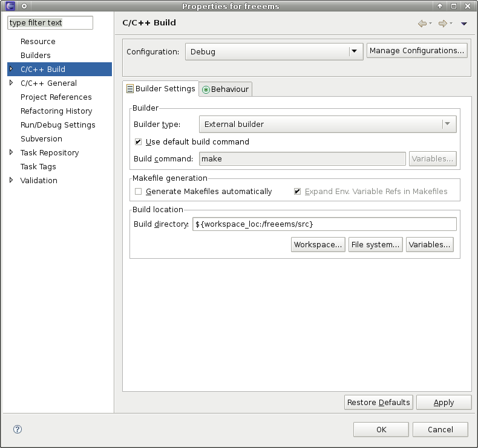
Task: Open the help question mark icon
Action: point(18,429)
